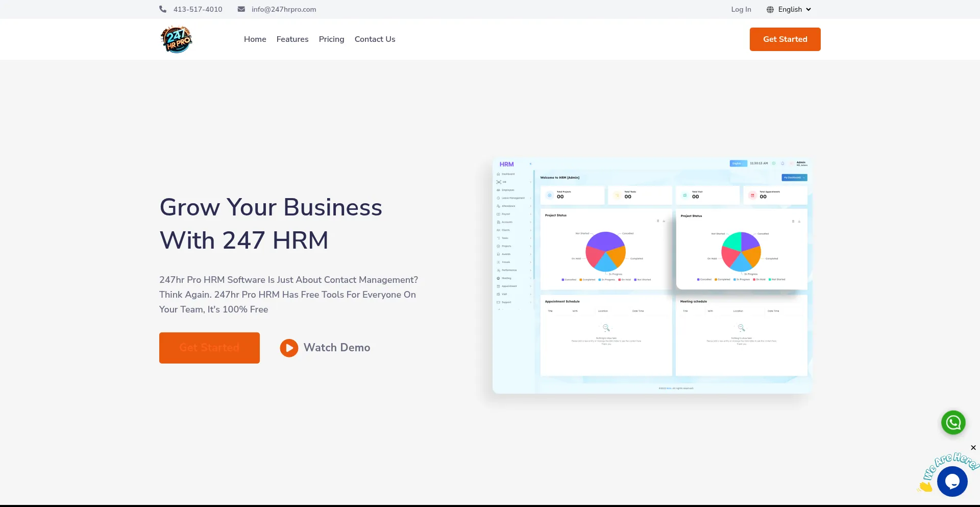Dismiss the We Are Here chat prompt

[973, 448]
